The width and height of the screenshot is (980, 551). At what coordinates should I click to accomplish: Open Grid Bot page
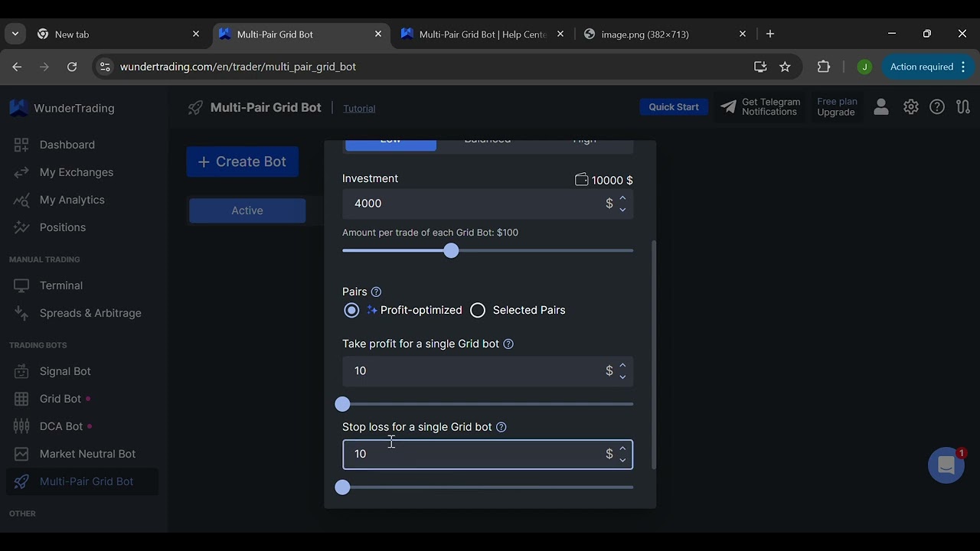point(47,399)
